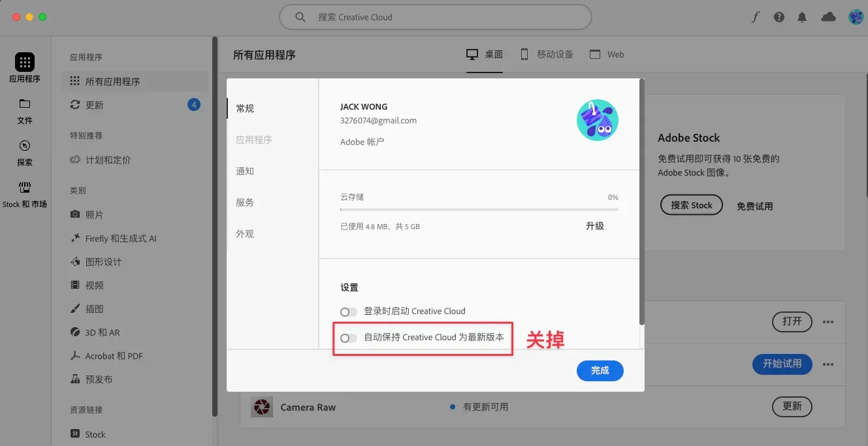868x446 pixels.
Task: Select Firefly 和生成式 AI category
Action: click(x=113, y=238)
